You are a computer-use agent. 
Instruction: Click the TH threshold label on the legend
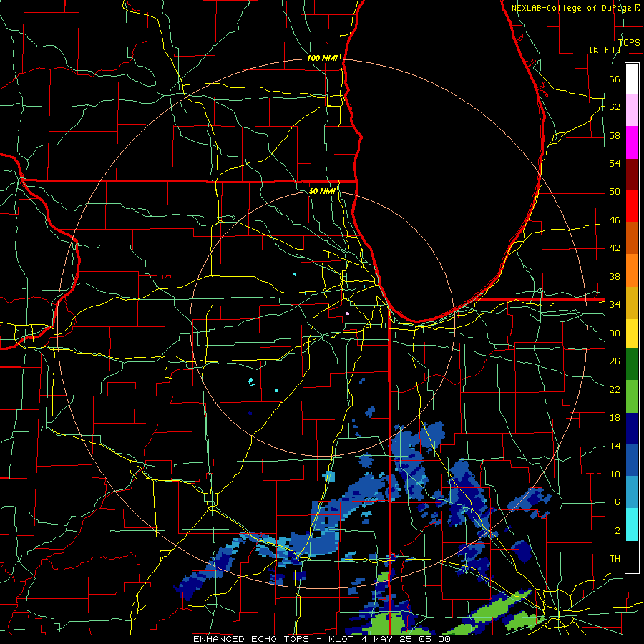(x=615, y=558)
